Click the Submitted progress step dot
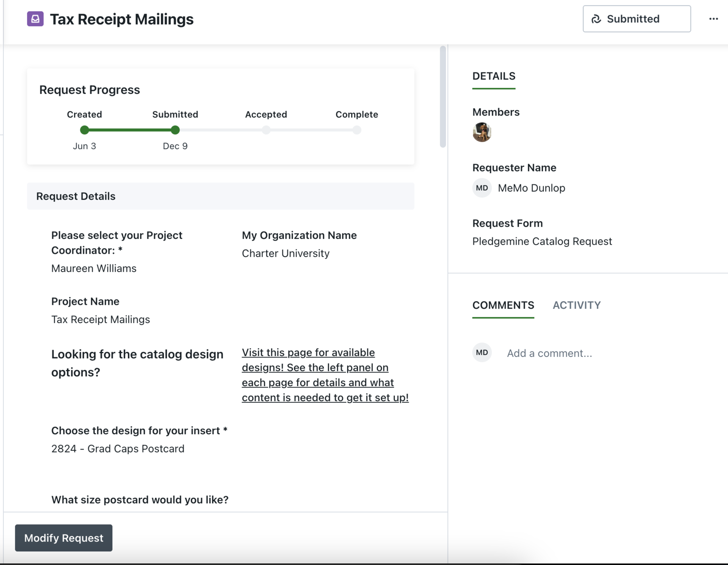The height and width of the screenshot is (565, 728). (175, 130)
